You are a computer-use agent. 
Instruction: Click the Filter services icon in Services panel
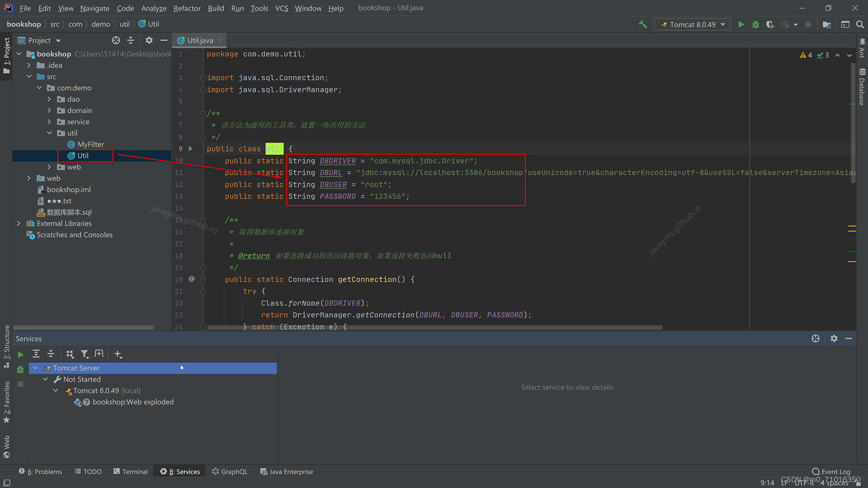coord(85,353)
